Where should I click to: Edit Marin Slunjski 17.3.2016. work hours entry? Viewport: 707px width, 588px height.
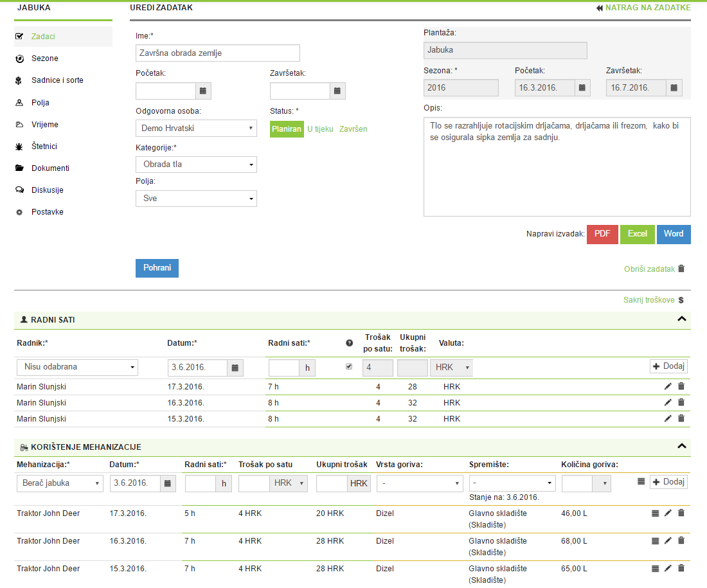click(x=668, y=386)
